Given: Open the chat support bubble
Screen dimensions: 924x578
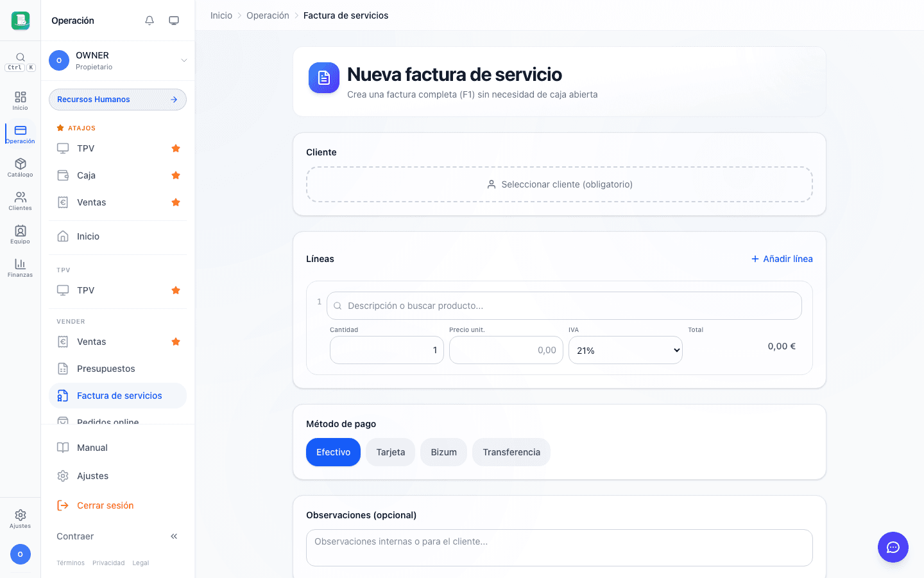Looking at the screenshot, I should coord(893,547).
